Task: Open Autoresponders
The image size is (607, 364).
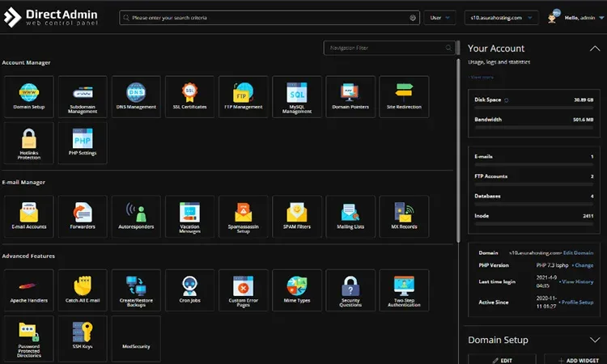Action: tap(136, 216)
